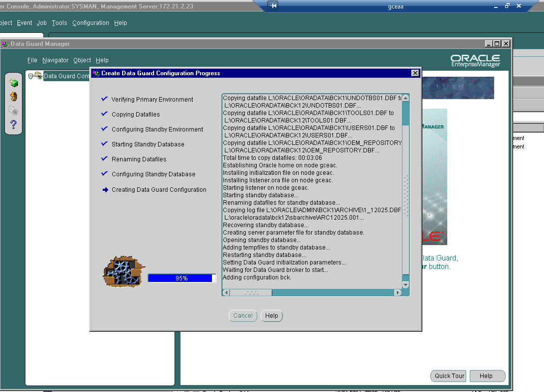Click the progress dialog title bar icon
The height and width of the screenshot is (392, 544).
tap(96, 73)
